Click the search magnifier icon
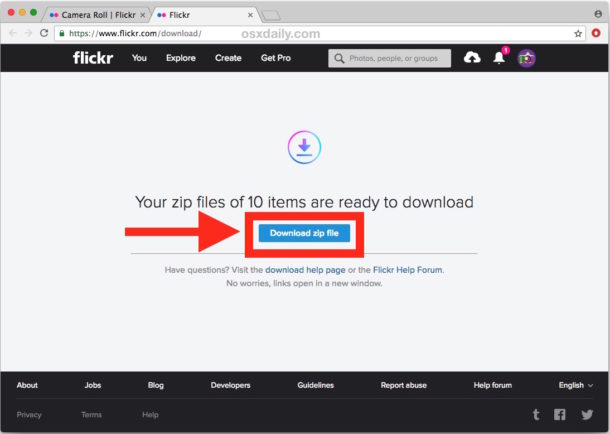The image size is (610, 434). (x=339, y=58)
